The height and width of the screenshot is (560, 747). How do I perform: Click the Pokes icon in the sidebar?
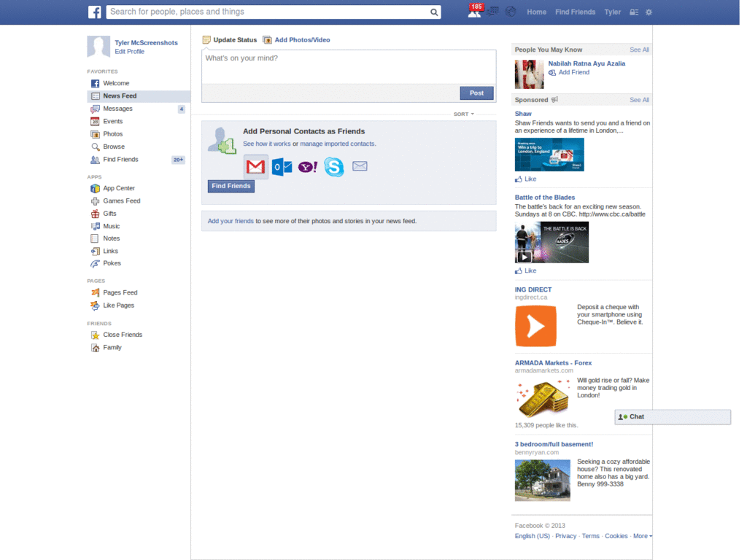[96, 263]
